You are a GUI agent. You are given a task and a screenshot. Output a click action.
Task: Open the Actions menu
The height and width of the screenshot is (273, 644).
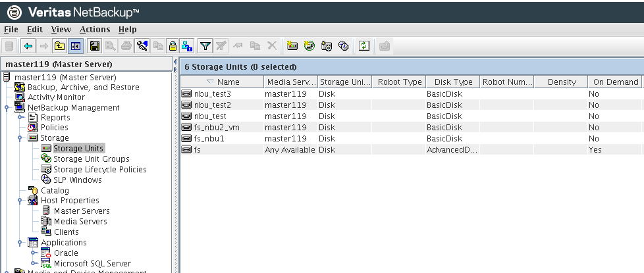click(95, 30)
